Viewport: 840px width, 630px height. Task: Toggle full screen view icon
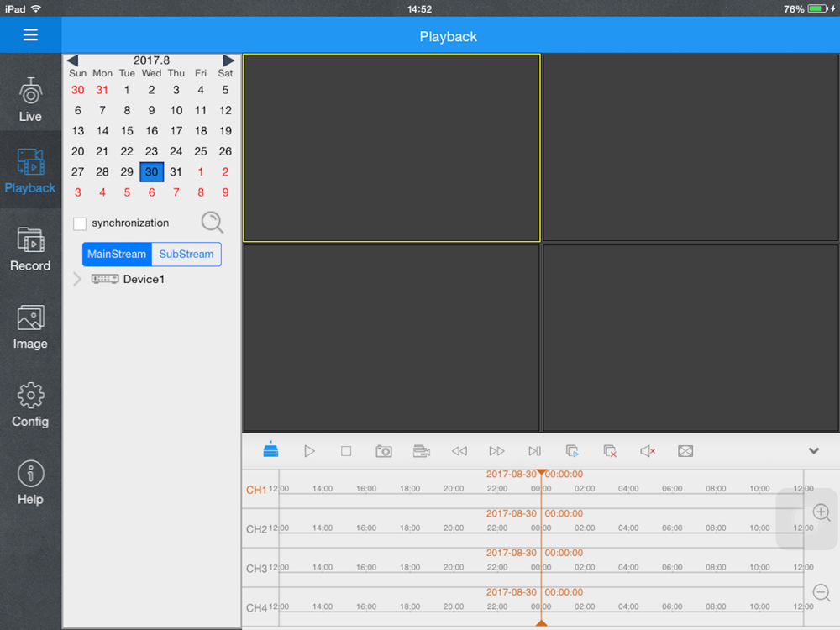pyautogui.click(x=685, y=451)
